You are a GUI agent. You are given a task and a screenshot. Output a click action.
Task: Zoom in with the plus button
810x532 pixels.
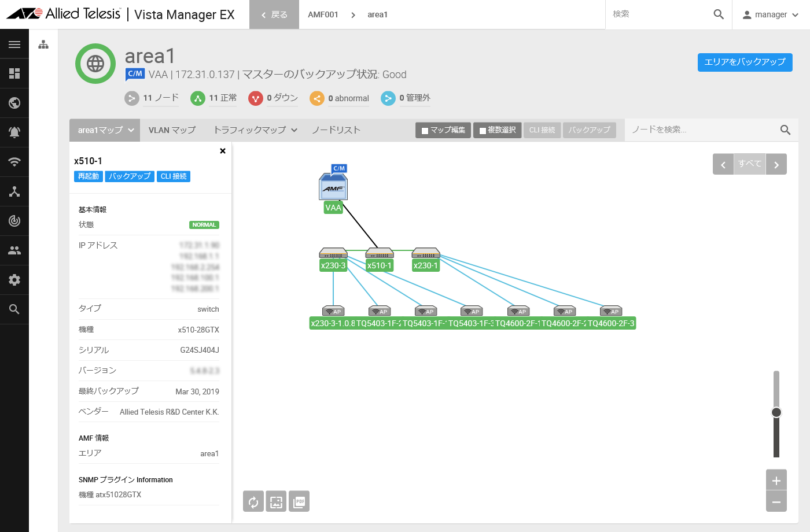click(776, 481)
